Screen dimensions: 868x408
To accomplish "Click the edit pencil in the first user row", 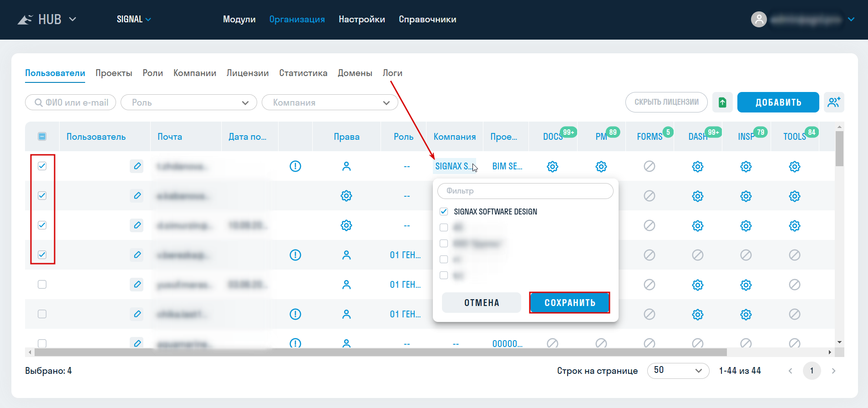I will click(x=137, y=166).
